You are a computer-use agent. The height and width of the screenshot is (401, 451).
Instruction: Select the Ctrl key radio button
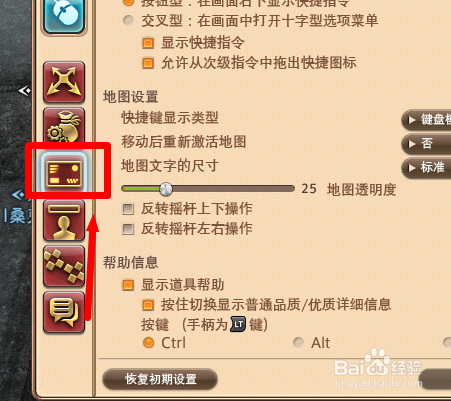(x=148, y=342)
